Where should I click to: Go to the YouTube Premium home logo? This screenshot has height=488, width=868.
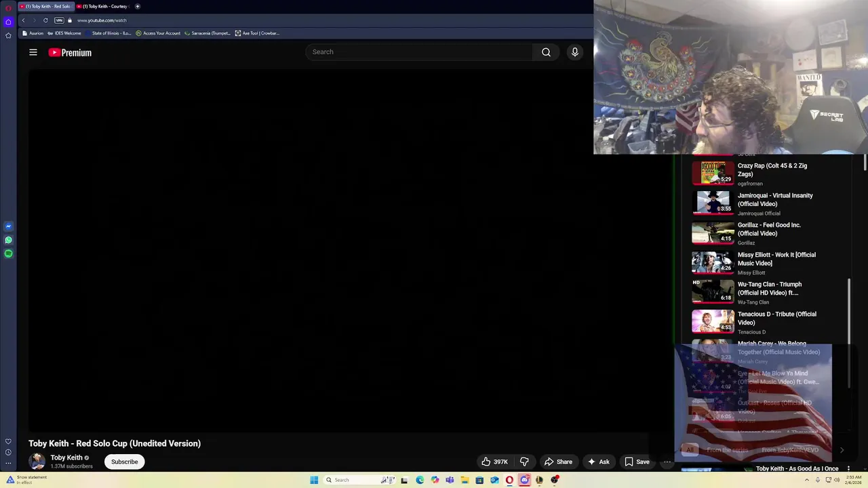70,52
